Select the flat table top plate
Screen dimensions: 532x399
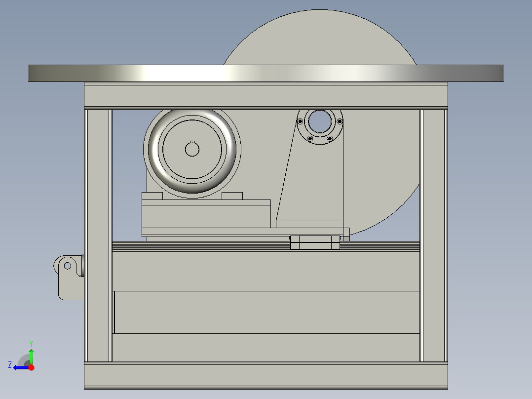[x=266, y=73]
